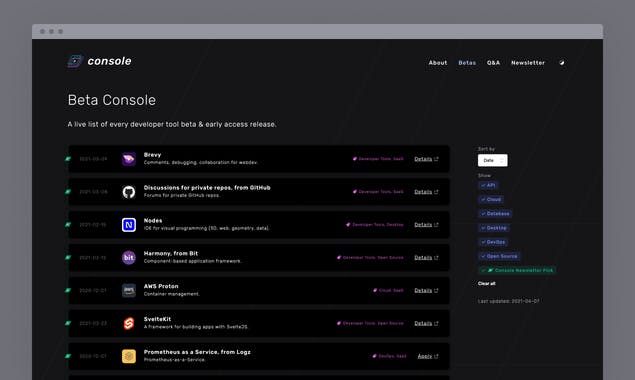
Task: Click "Component-based application framework." description
Action: (192, 261)
